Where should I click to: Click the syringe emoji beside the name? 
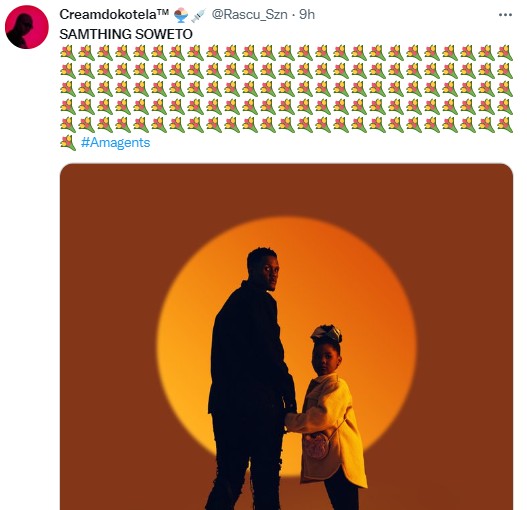(x=198, y=15)
